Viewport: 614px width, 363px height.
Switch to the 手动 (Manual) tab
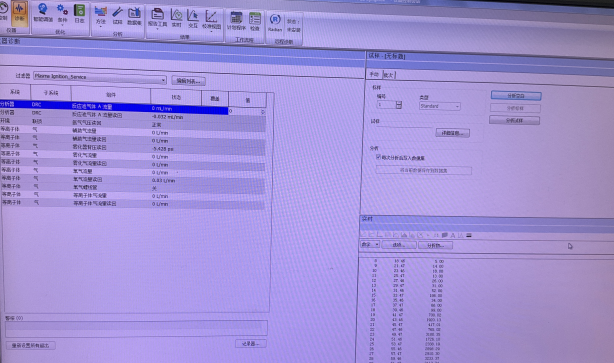pyautogui.click(x=374, y=74)
